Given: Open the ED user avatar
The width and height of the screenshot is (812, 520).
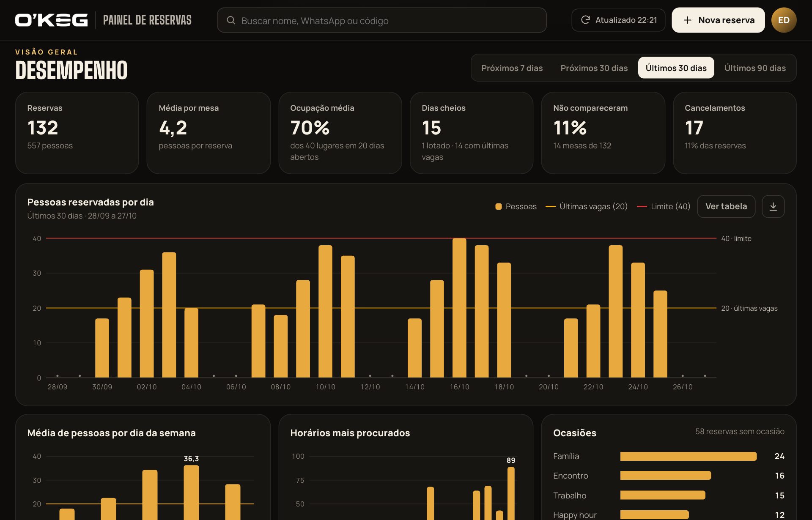Looking at the screenshot, I should coord(784,20).
